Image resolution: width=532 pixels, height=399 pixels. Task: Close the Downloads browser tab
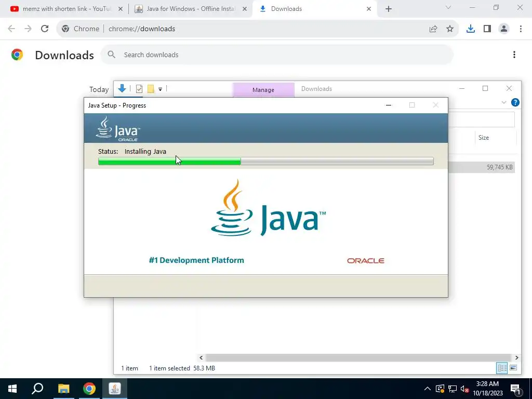coord(369,9)
